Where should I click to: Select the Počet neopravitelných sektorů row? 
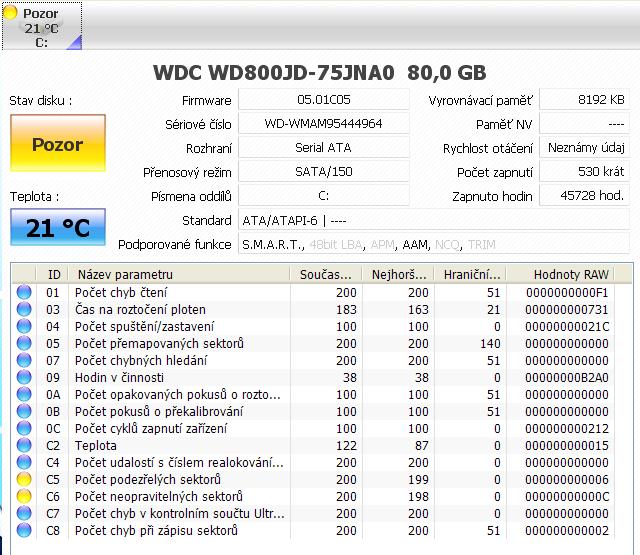[x=313, y=496]
